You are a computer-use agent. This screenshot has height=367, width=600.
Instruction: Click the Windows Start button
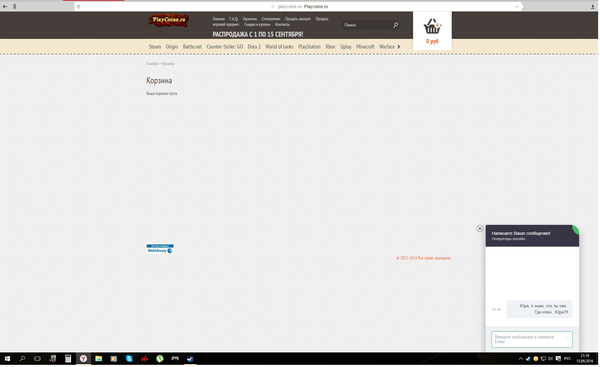(x=7, y=359)
